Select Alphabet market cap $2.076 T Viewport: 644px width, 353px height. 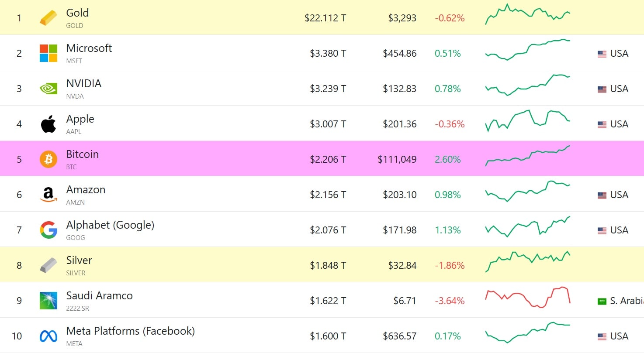point(328,230)
